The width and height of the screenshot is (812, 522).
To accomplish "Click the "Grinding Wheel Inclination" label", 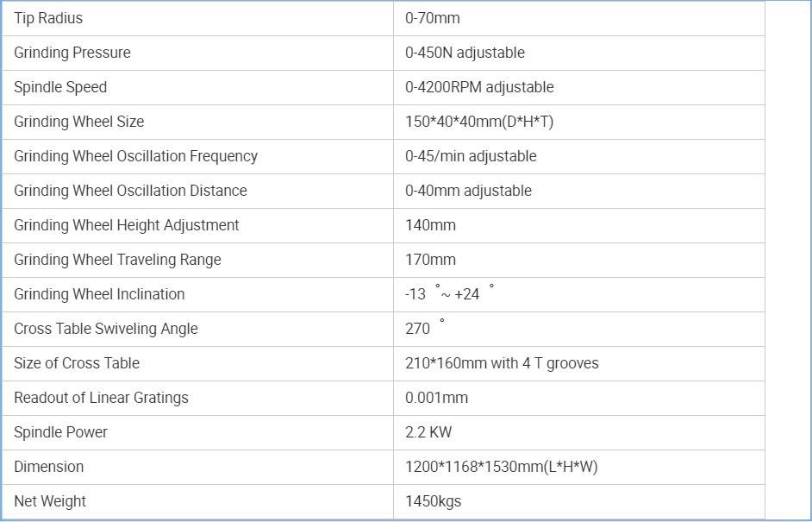I will pos(99,294).
